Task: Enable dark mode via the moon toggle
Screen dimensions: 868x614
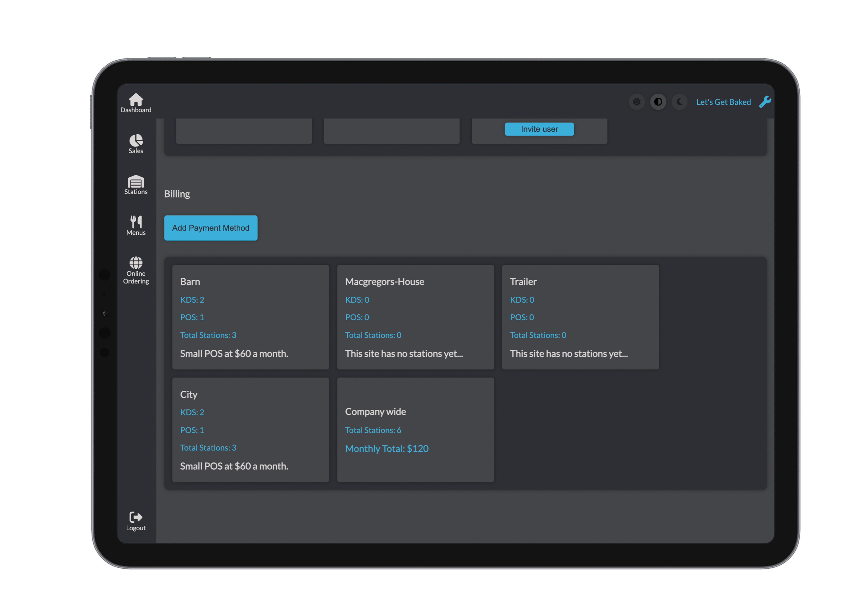Action: coord(679,102)
